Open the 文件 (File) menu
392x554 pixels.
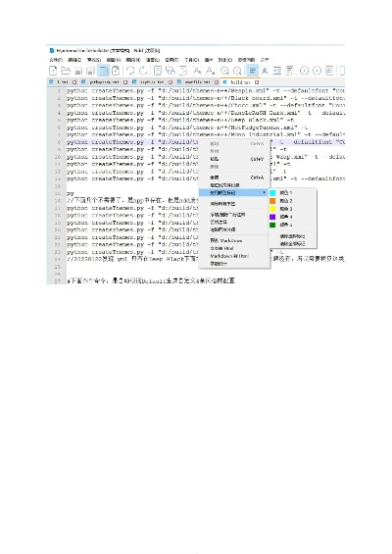[56, 60]
